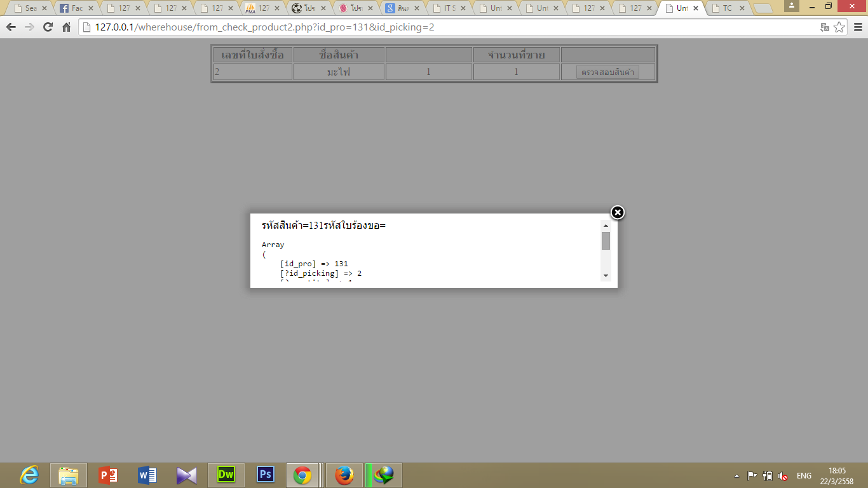Switch to the 'TC' tab
This screenshot has height=488, width=868.
(x=728, y=8)
